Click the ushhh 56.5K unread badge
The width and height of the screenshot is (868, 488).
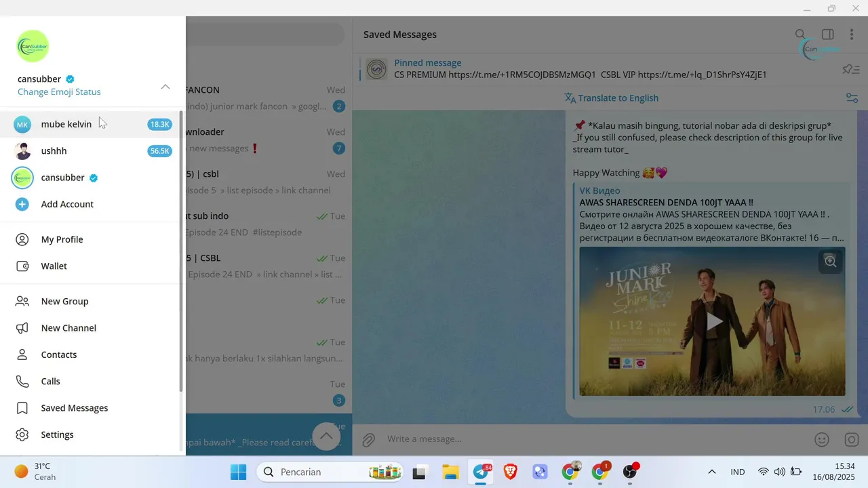point(160,151)
